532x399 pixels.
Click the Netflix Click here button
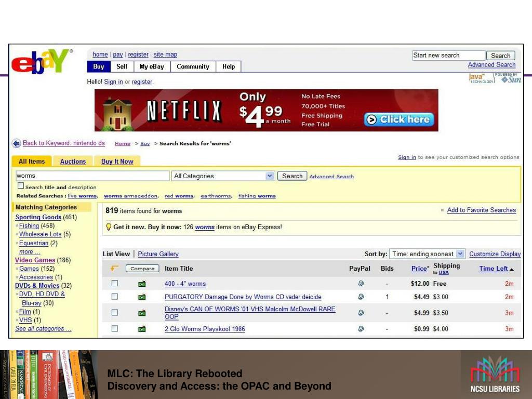point(399,119)
